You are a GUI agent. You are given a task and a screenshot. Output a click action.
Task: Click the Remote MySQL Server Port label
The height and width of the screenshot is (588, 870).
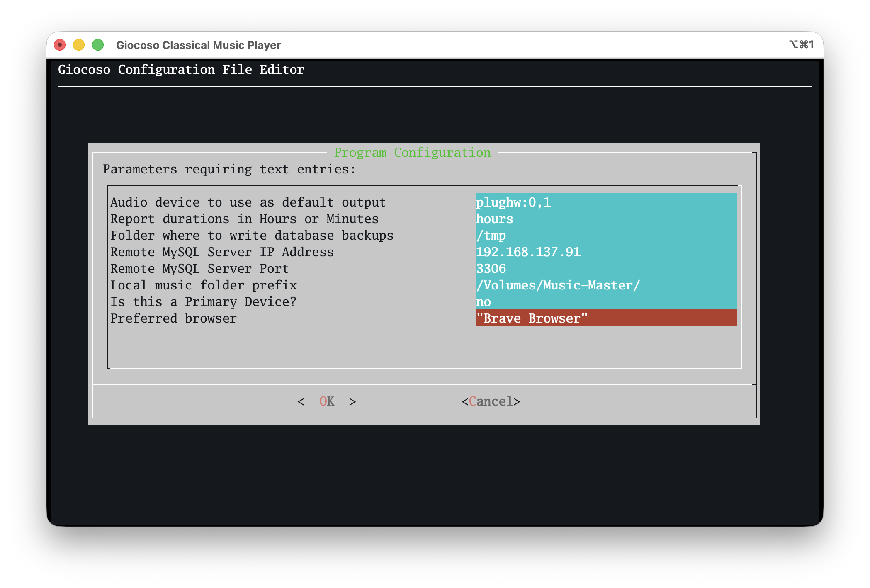tap(199, 269)
